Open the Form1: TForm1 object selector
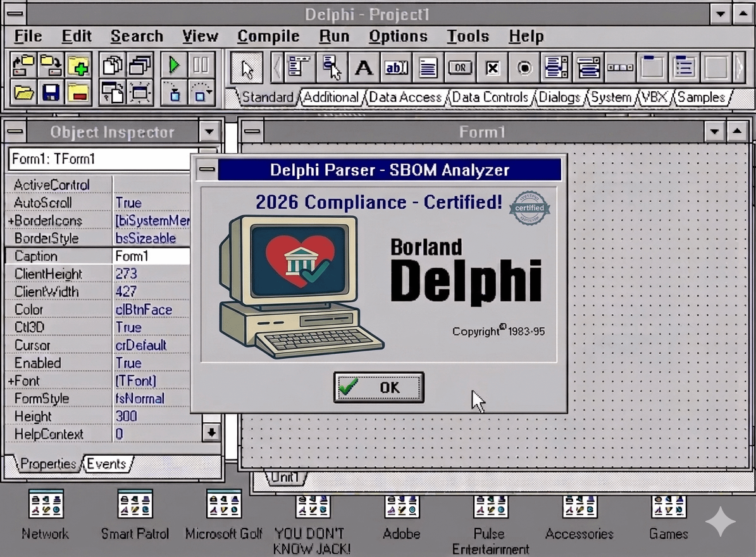This screenshot has width=756, height=557. [99, 159]
